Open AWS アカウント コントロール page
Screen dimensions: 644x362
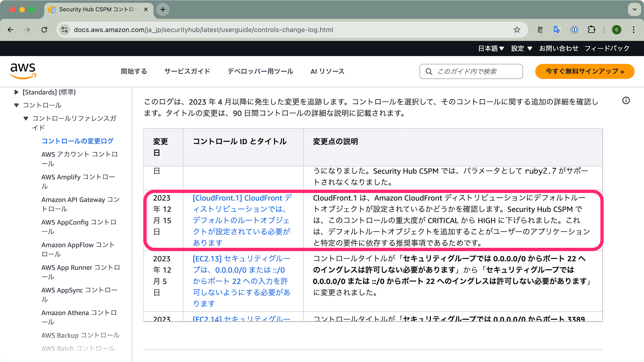pos(80,159)
